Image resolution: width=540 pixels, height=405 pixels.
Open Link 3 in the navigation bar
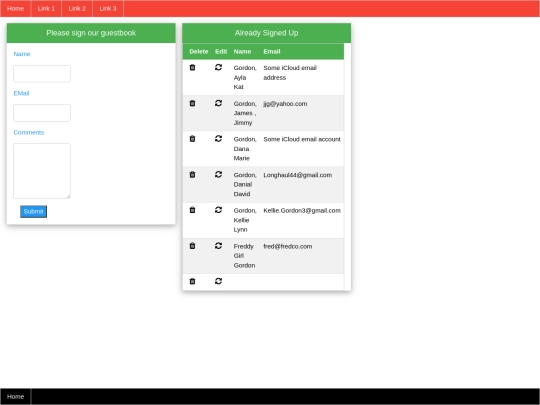(x=108, y=9)
